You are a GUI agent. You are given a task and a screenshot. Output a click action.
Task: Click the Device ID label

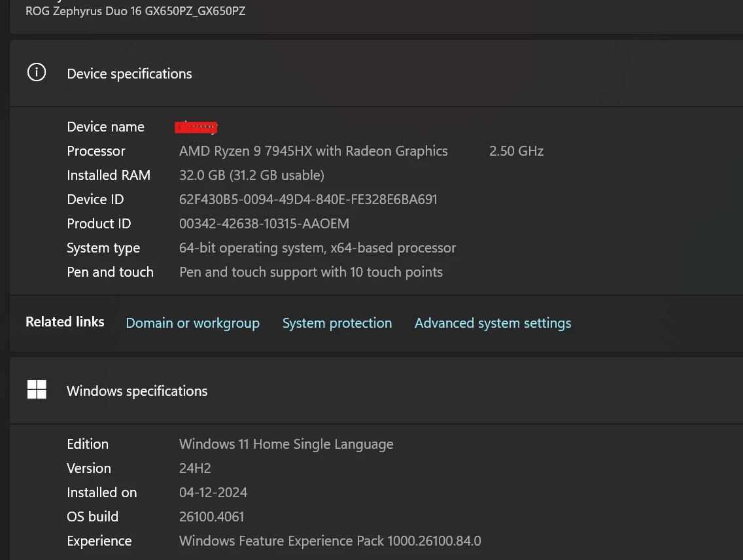click(95, 200)
